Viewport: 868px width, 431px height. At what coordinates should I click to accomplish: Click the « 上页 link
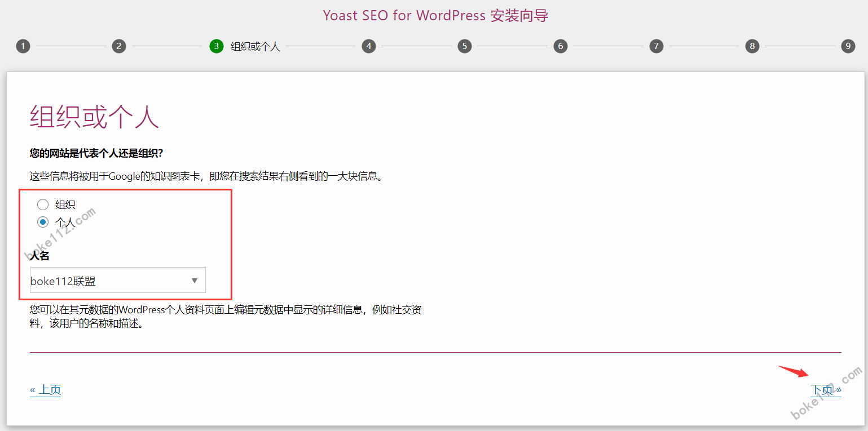[x=45, y=389]
